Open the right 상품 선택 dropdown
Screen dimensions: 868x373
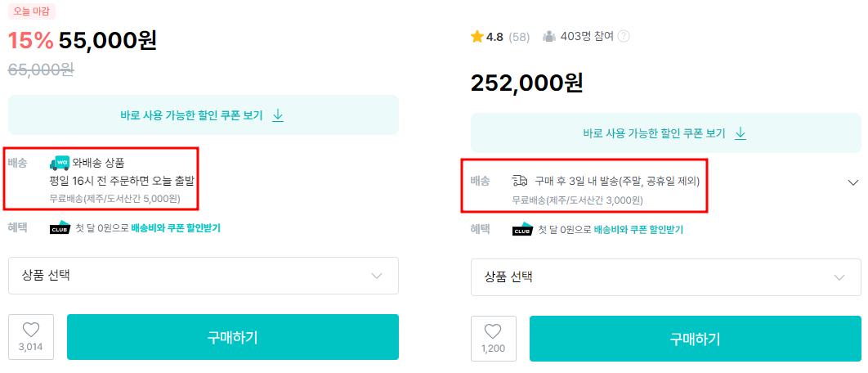point(666,277)
